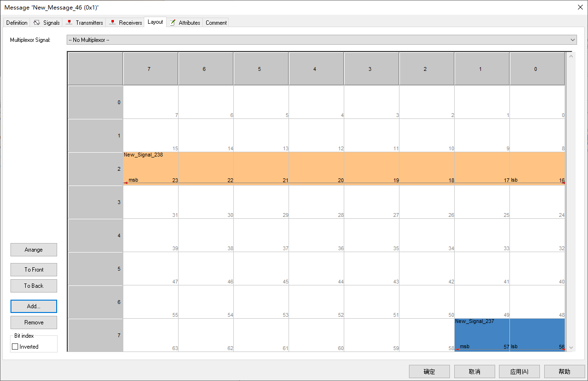Click column header 0

537,69
